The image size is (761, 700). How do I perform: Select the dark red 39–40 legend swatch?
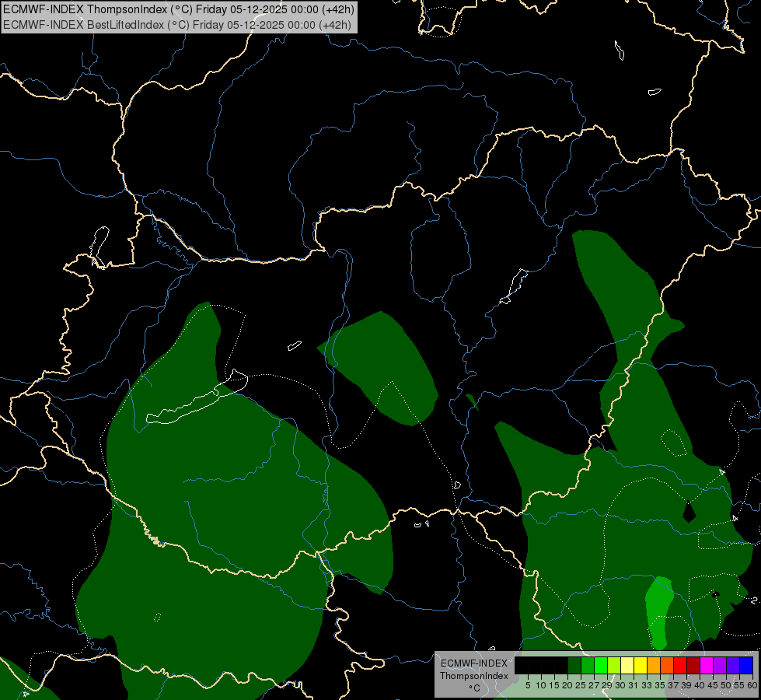click(x=693, y=665)
